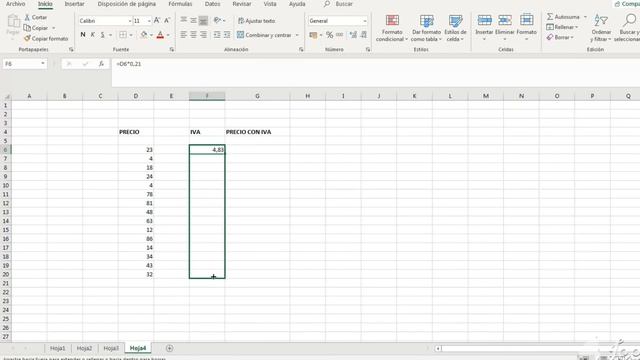
Task: Open Formato cells menu
Action: point(527,28)
